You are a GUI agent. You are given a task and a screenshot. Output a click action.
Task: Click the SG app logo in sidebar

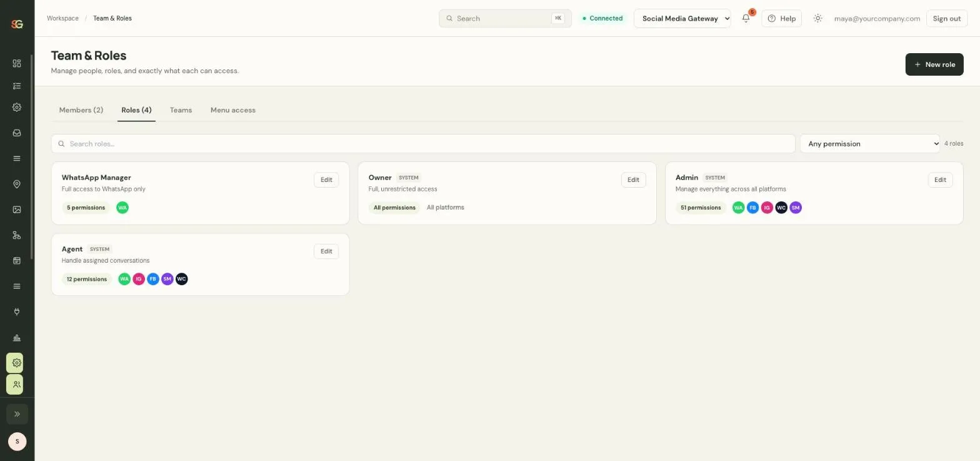click(17, 24)
